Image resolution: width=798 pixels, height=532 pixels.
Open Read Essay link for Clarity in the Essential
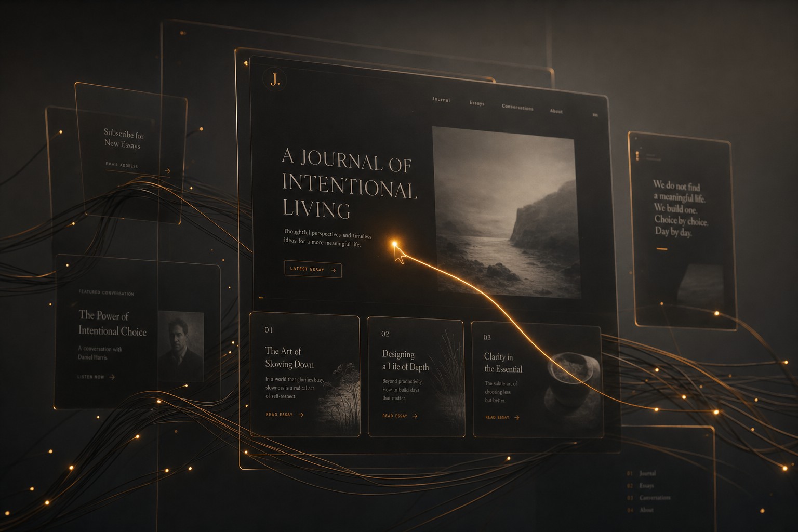(502, 417)
